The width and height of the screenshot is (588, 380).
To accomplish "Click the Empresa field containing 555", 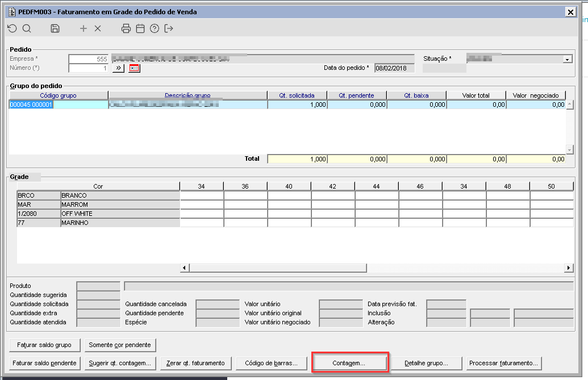I will point(89,59).
